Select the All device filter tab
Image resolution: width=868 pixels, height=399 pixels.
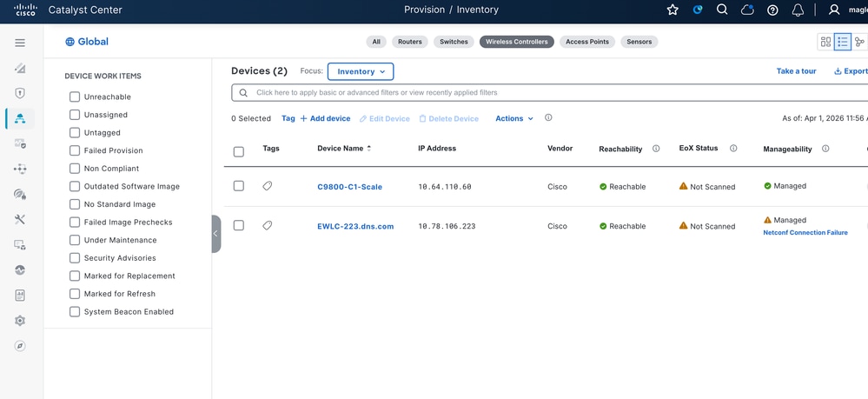[376, 42]
